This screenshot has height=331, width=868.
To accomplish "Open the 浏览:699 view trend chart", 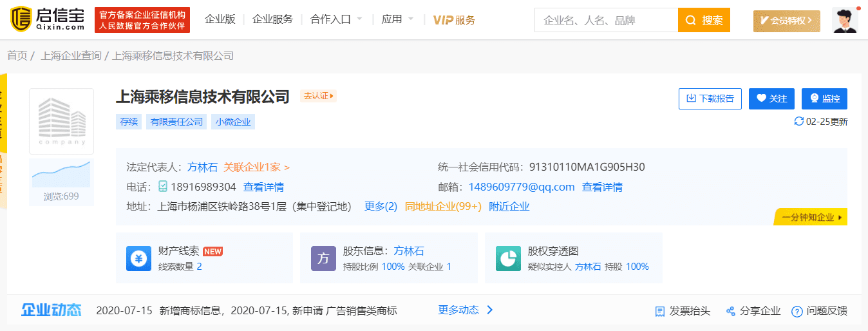I will (62, 182).
